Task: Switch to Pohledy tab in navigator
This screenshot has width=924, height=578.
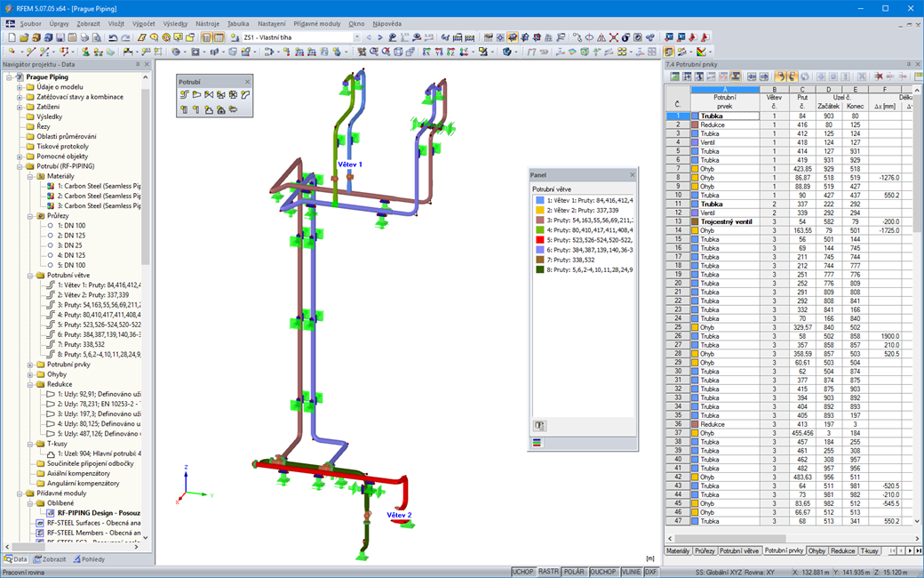Action: (x=89, y=559)
